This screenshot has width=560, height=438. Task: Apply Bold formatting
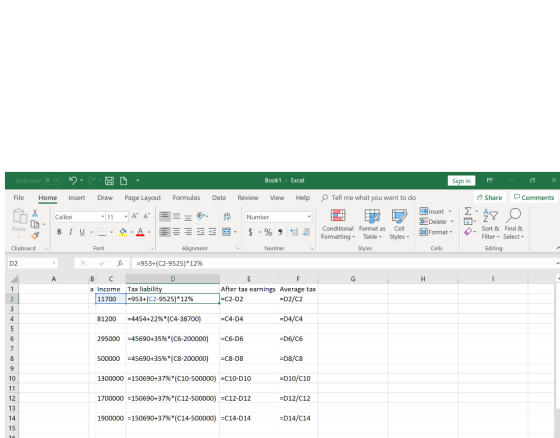pos(59,232)
